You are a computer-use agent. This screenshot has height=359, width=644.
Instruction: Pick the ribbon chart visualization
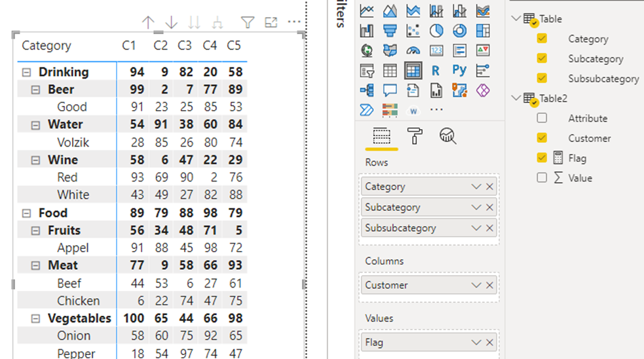483,10
